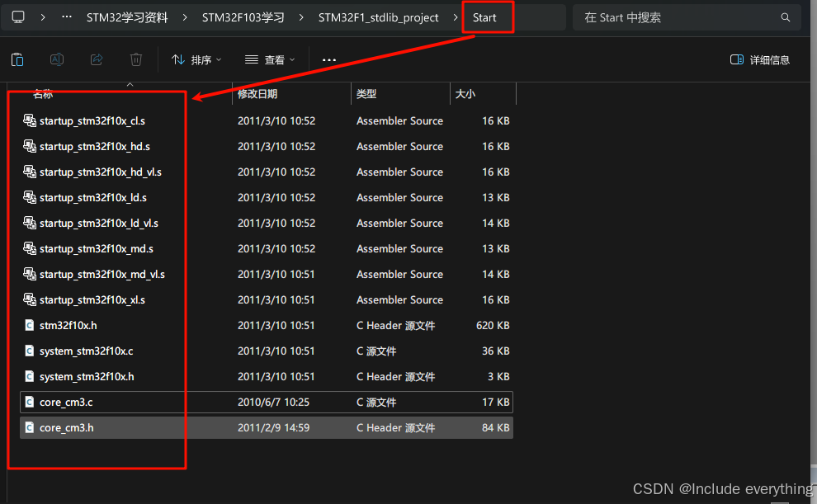Select file name startup_stm32f10x_hd.s

[95, 146]
